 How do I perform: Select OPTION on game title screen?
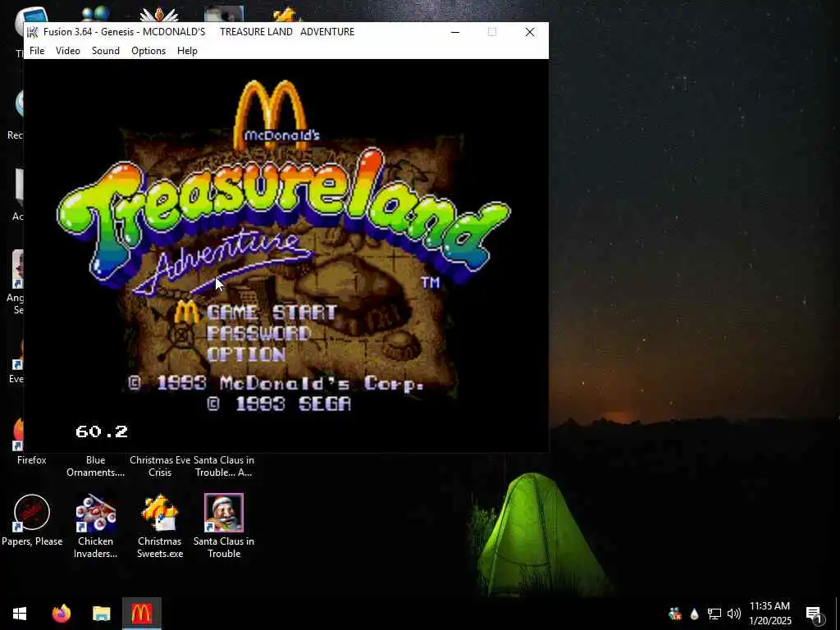point(246,354)
